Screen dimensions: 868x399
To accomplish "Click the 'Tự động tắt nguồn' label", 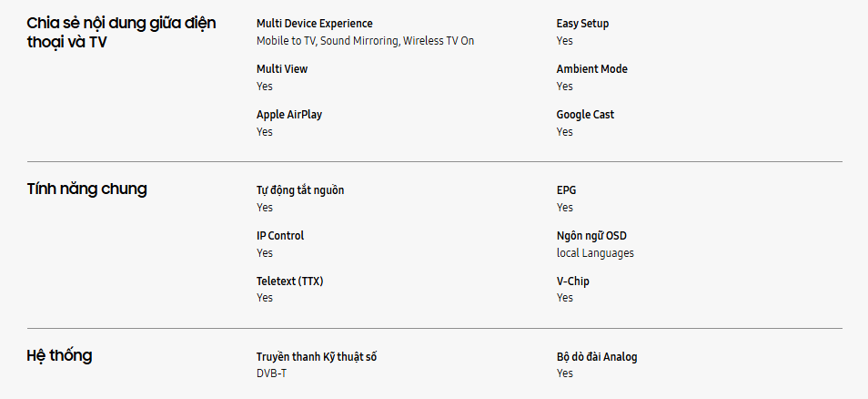I will [300, 190].
